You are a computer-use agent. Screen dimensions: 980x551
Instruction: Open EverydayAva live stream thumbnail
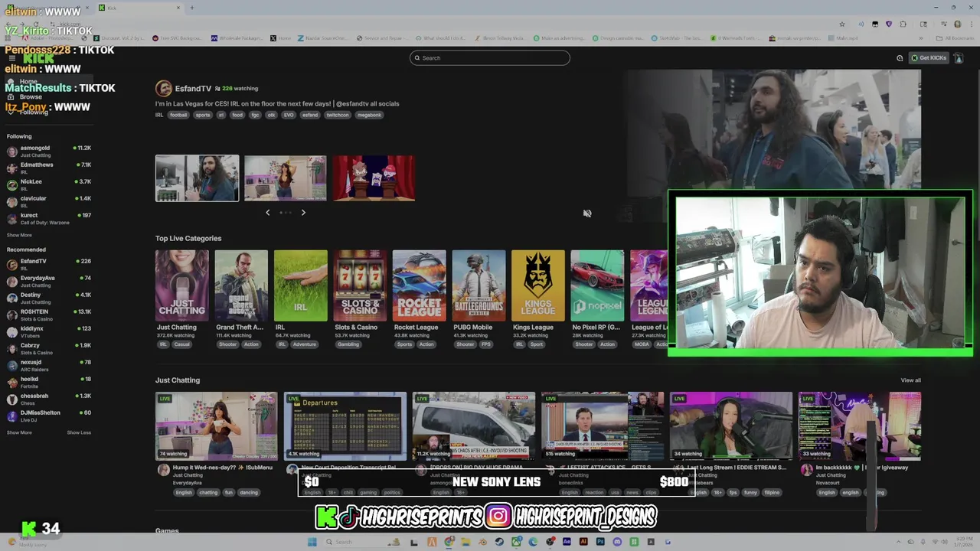(x=217, y=426)
